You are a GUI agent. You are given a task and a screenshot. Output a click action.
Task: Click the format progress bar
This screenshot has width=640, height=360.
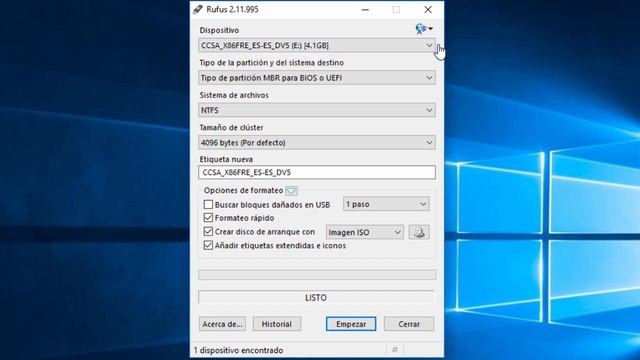coord(317,275)
